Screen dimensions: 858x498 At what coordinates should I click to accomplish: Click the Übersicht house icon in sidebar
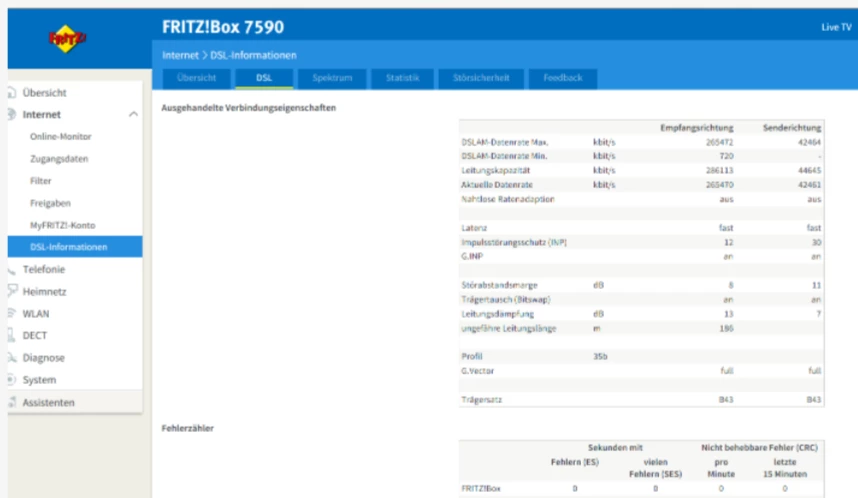pos(11,92)
